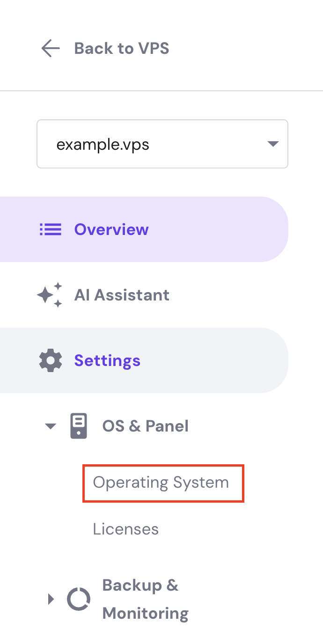Viewport: 323px width, 644px height.
Task: Open the Operating System submenu item
Action: point(161,483)
